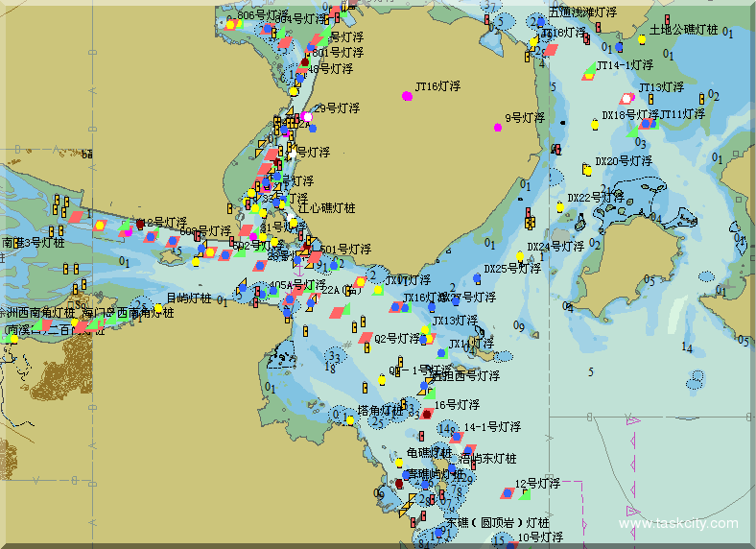The image size is (756, 549).
Task: Click the yellow DX18号灯浮 buoy marker
Action: 595,124
